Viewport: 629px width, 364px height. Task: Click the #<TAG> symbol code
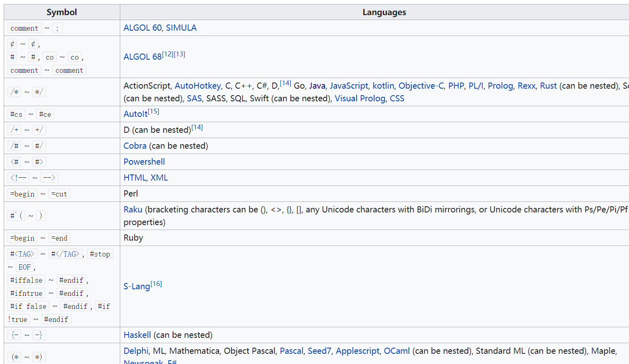pos(22,254)
